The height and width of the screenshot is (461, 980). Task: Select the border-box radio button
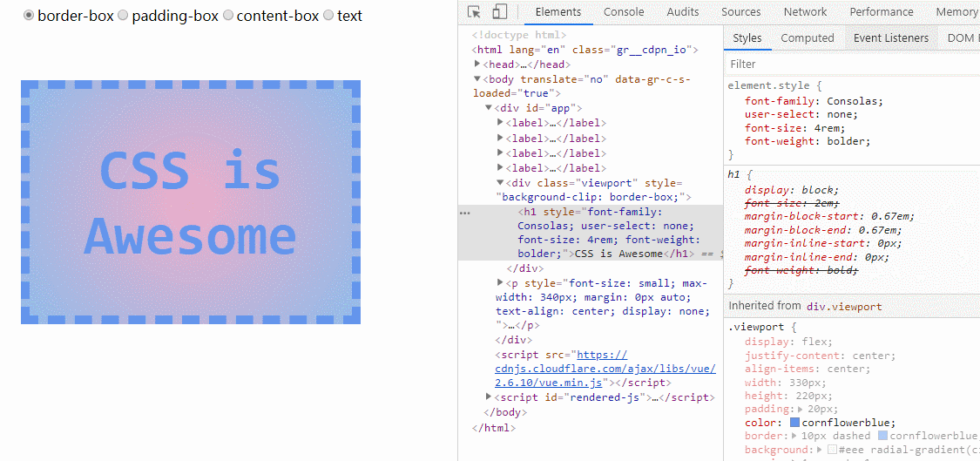29,16
